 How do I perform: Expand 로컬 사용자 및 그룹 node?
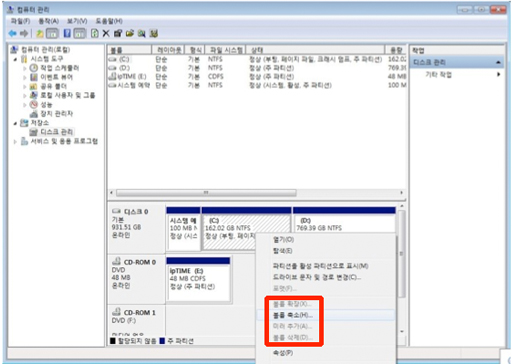coord(25,96)
